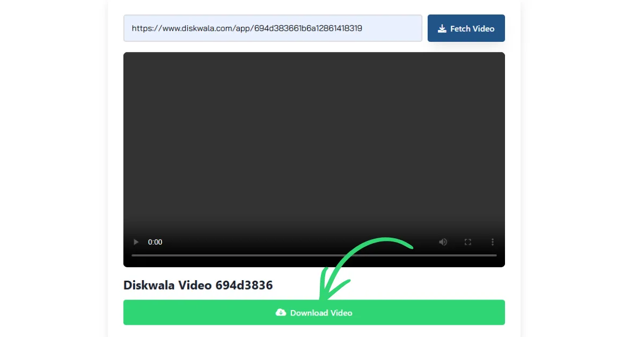Click the video seek progress bar
Viewport: 644px width, 337px height.
point(314,255)
